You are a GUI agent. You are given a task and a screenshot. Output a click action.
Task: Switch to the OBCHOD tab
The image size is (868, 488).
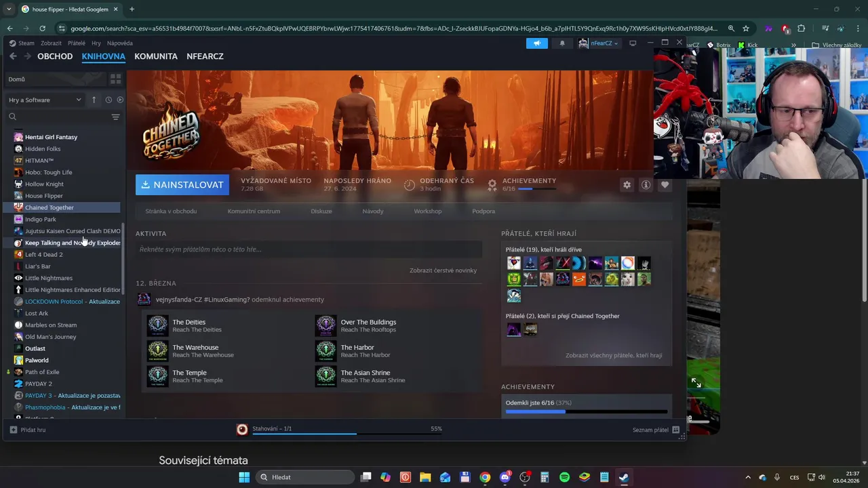tap(55, 56)
